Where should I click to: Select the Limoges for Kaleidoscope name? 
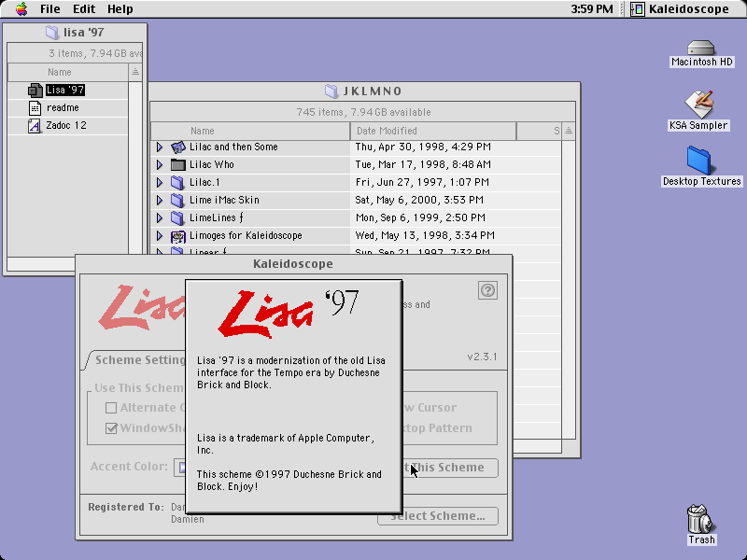pos(246,236)
